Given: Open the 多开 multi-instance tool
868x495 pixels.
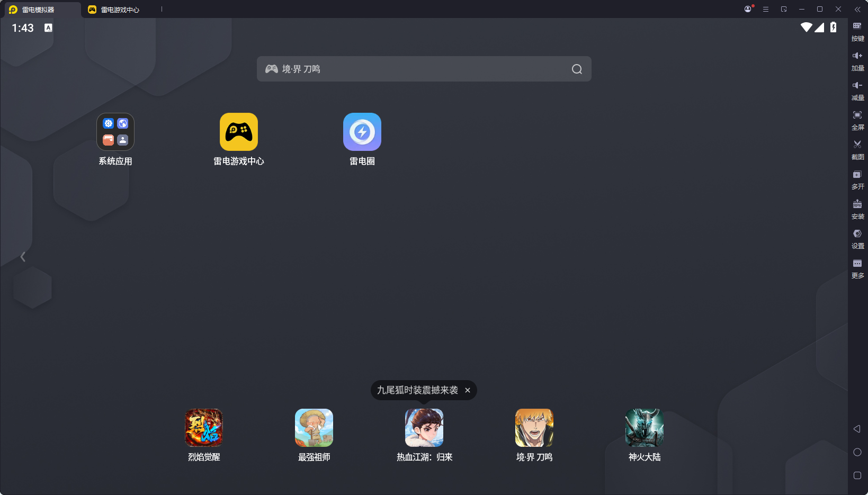Looking at the screenshot, I should pyautogui.click(x=857, y=179).
